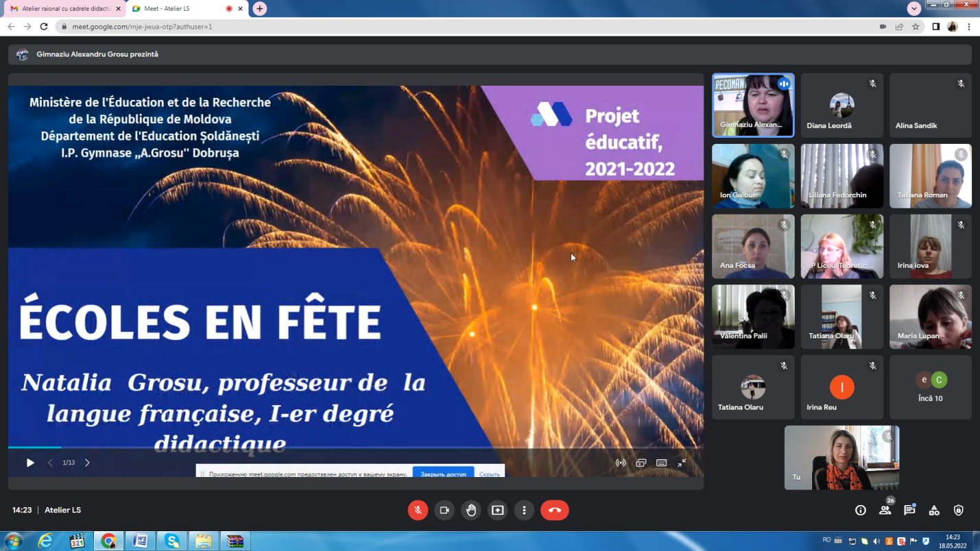Unmute the microphone in the call bar
The image size is (980, 551).
[x=418, y=510]
